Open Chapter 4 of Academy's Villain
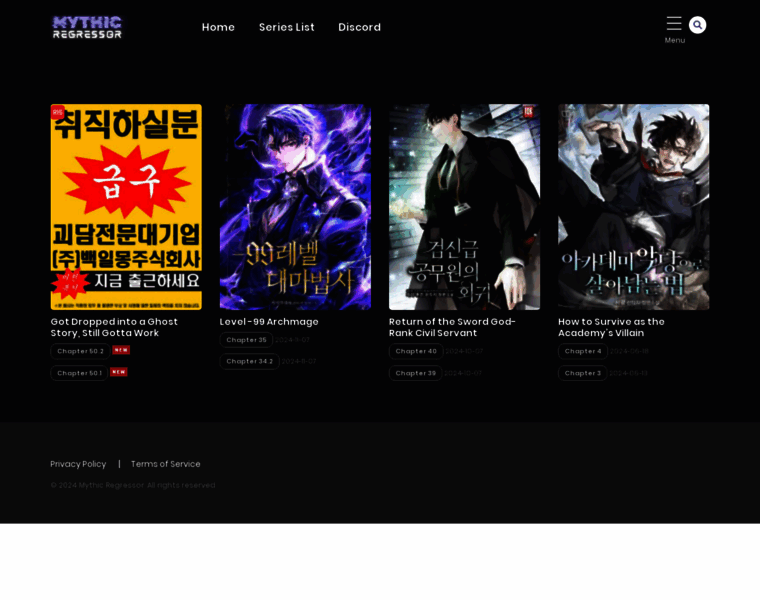This screenshot has width=760, height=600. tap(583, 351)
